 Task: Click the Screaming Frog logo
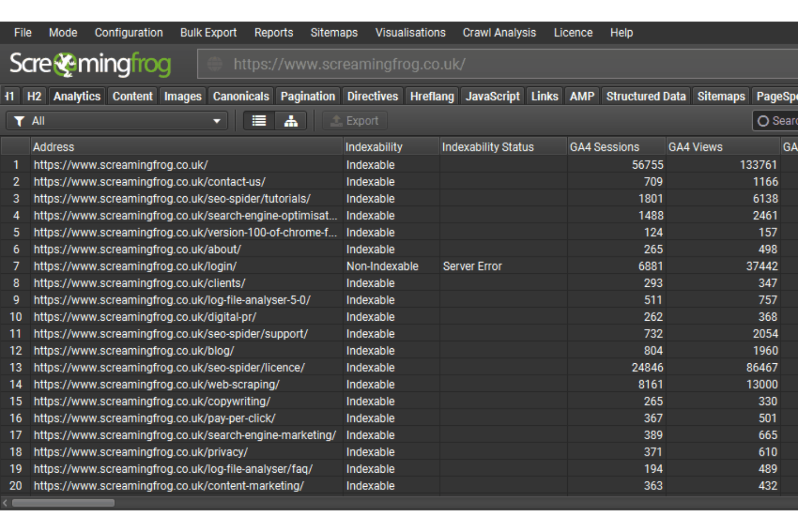(91, 64)
